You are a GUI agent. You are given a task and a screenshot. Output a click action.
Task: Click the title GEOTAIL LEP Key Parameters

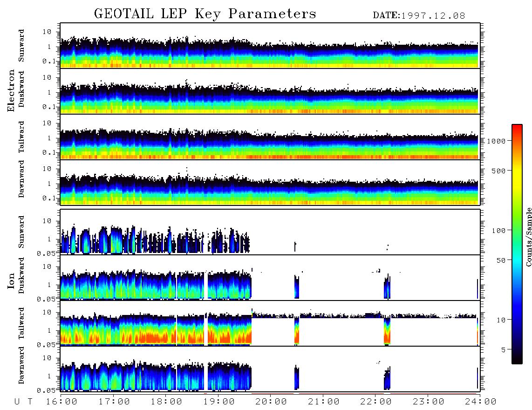click(205, 14)
